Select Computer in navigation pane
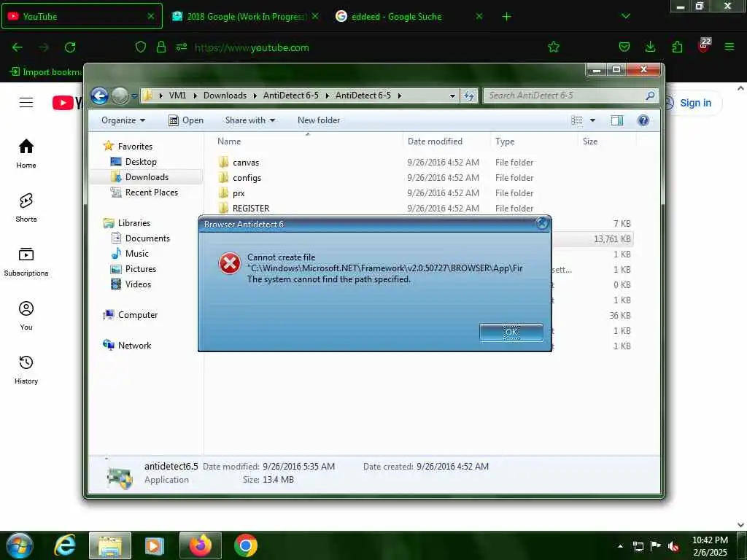The height and width of the screenshot is (560, 747). (x=130, y=315)
